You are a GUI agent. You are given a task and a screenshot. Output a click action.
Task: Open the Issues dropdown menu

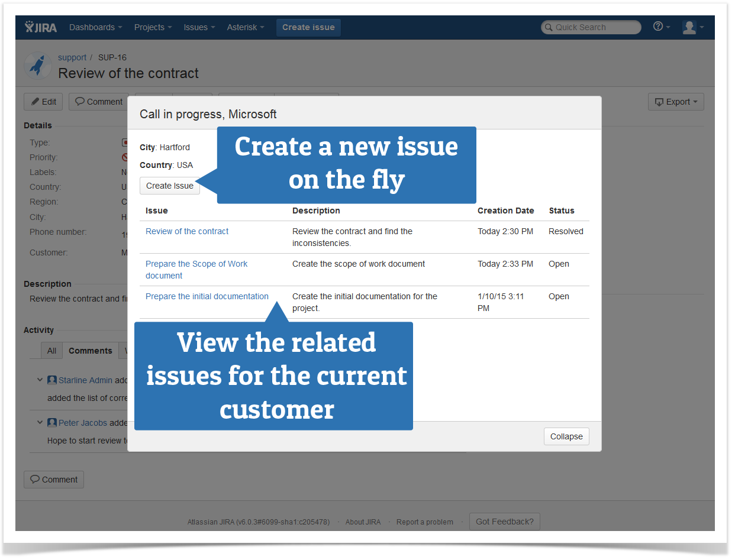(199, 27)
